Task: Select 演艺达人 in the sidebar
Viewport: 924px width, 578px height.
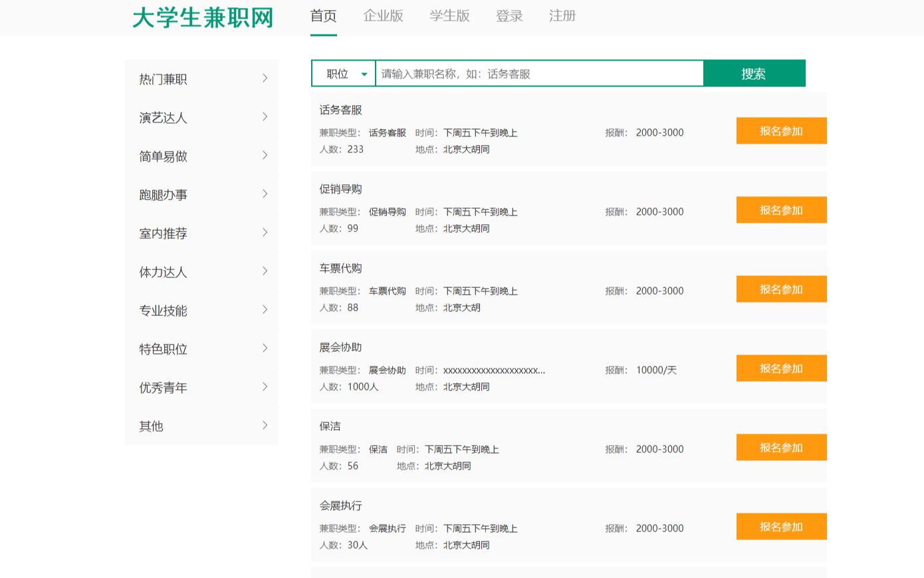Action: (163, 118)
